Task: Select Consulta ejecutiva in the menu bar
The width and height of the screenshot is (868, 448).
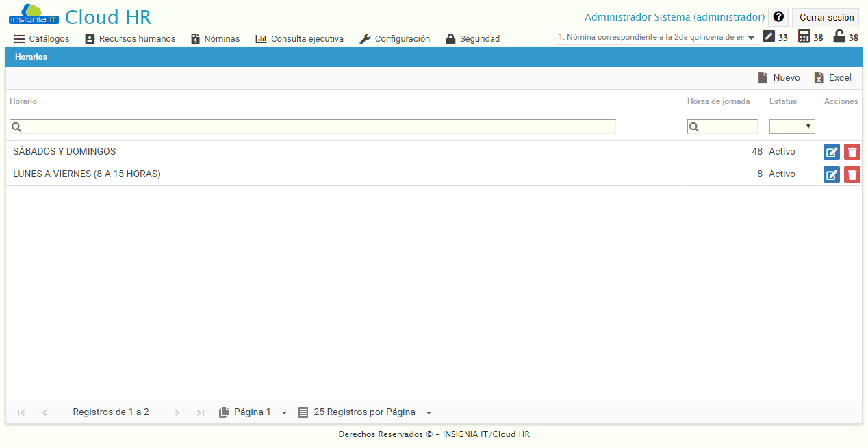Action: pos(299,38)
